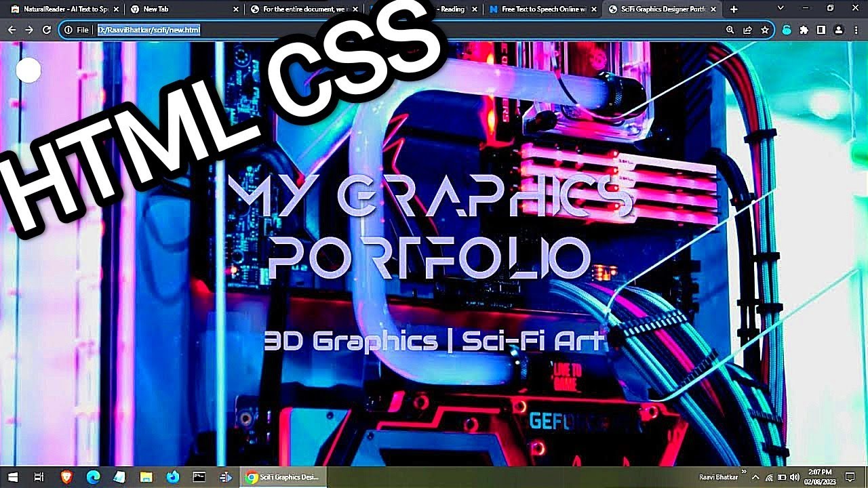This screenshot has height=488, width=868.
Task: Click the File site info icon in address bar
Action: coord(77,30)
